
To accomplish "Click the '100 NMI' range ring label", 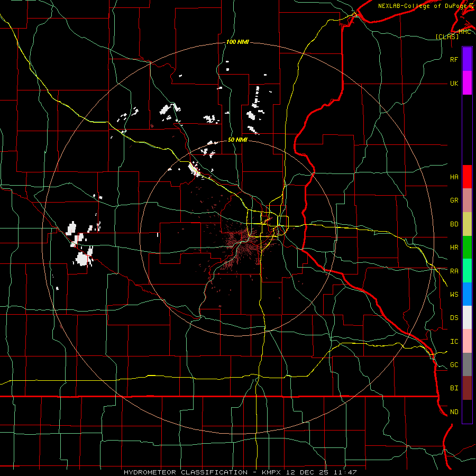I will (x=237, y=42).
